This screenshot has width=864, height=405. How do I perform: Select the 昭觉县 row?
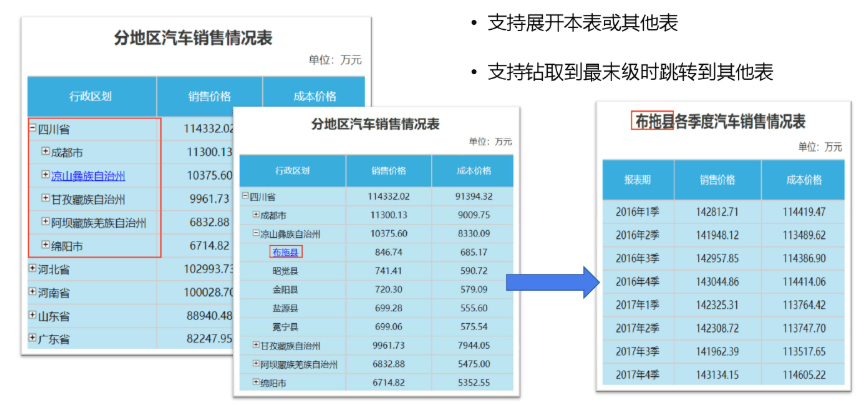(285, 270)
